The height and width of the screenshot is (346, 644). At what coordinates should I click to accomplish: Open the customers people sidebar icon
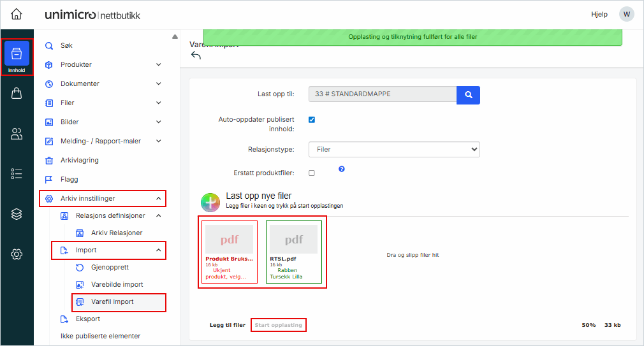point(17,134)
